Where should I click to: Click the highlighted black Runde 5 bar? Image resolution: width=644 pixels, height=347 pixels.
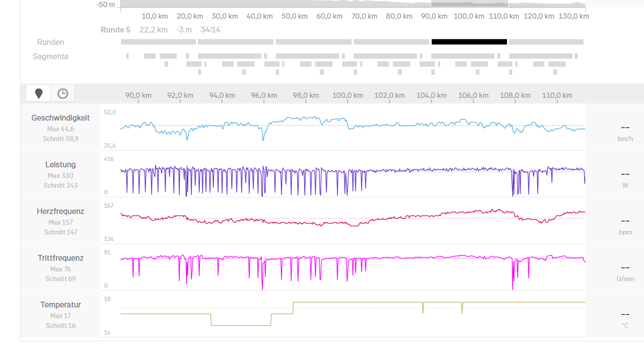click(x=469, y=42)
